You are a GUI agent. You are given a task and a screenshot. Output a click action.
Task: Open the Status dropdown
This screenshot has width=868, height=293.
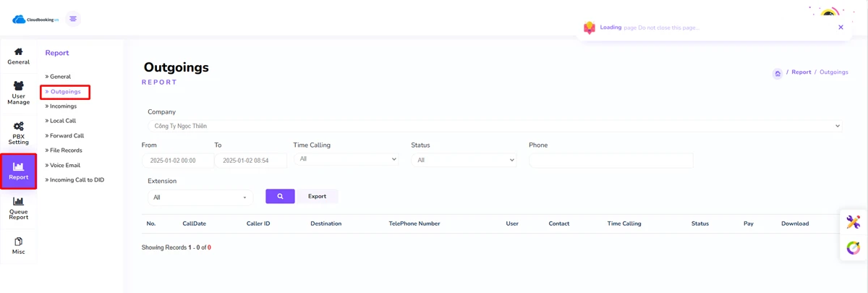coord(464,160)
